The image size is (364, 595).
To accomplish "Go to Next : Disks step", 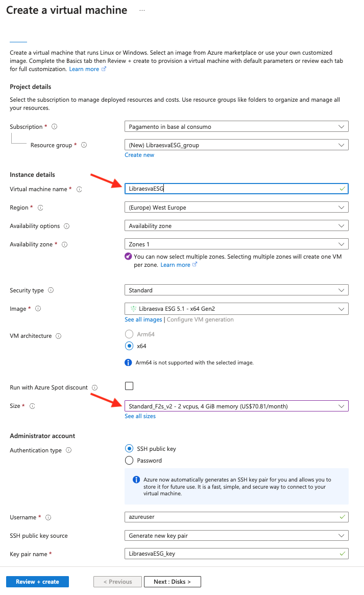I will pyautogui.click(x=172, y=582).
